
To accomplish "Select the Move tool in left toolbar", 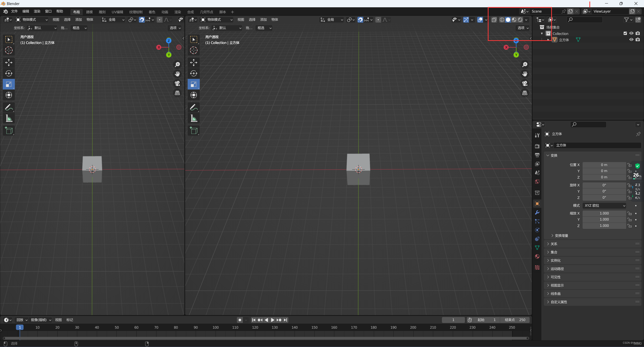I will pos(9,62).
